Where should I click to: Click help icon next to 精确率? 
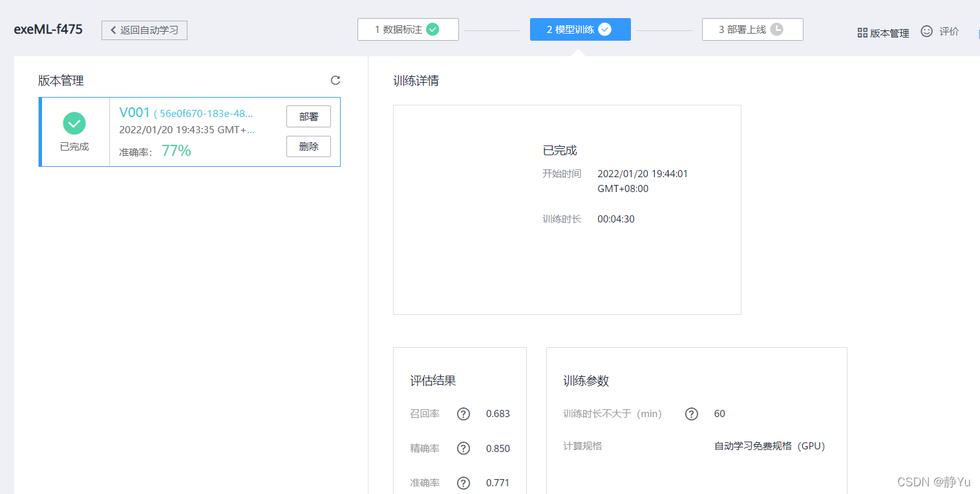(x=463, y=448)
